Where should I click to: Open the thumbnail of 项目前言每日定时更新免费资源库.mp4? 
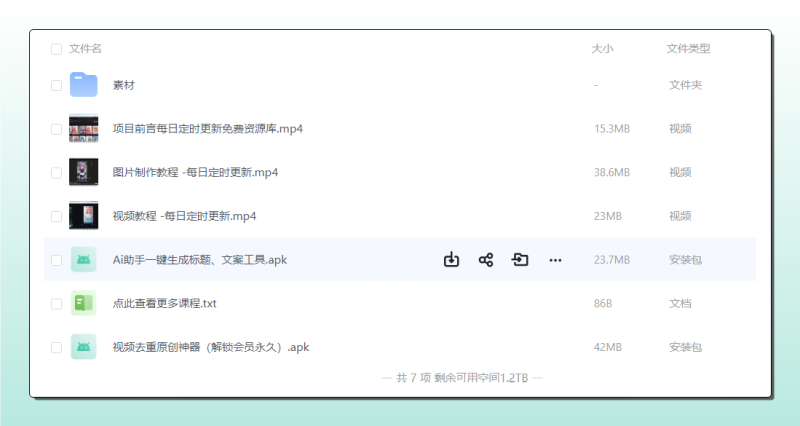click(x=84, y=128)
